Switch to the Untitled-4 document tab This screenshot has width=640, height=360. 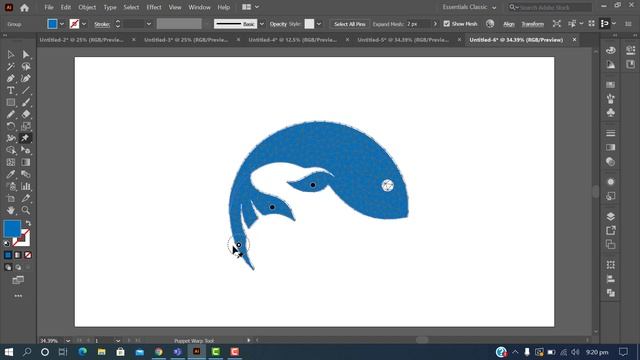click(x=293, y=40)
